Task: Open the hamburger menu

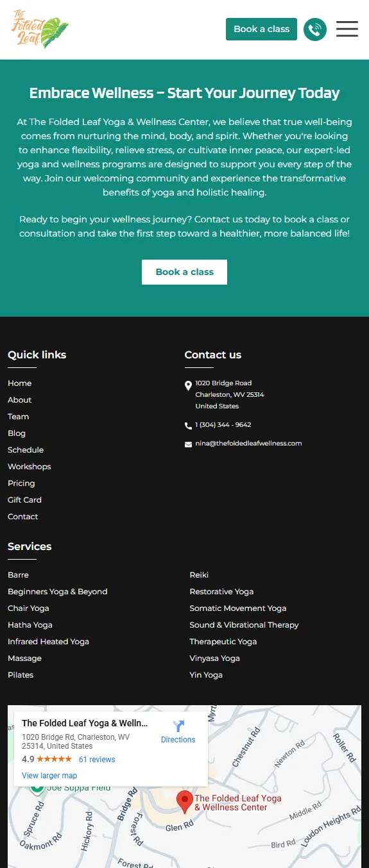Action: coord(347,29)
